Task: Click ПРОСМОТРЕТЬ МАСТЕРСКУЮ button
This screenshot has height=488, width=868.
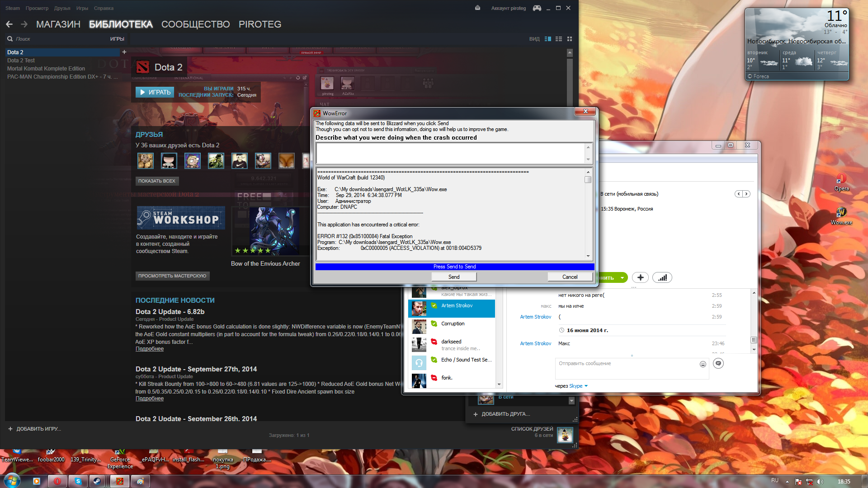Action: click(172, 276)
